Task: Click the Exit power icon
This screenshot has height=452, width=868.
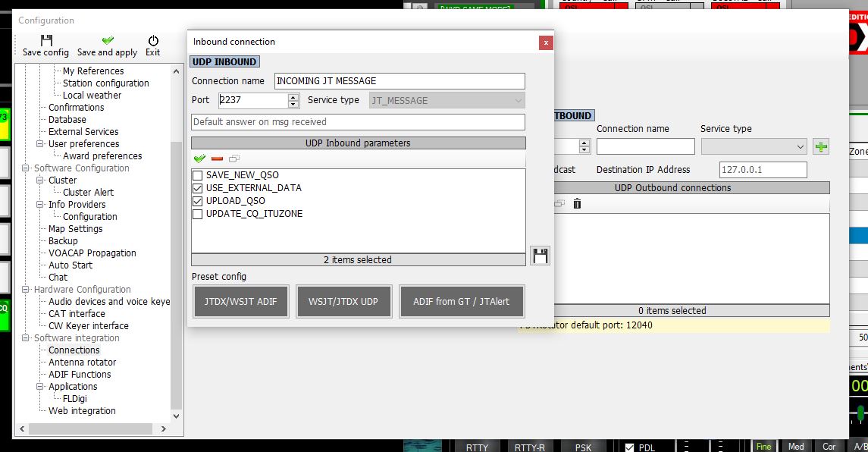Action: (153, 40)
